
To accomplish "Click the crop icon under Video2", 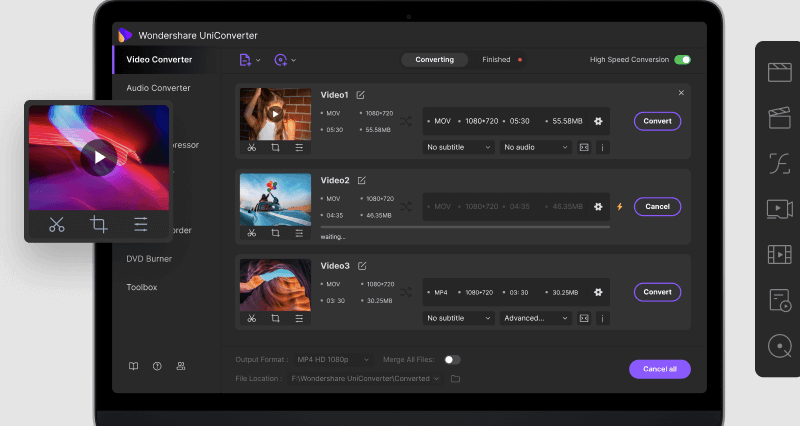I will tap(276, 233).
